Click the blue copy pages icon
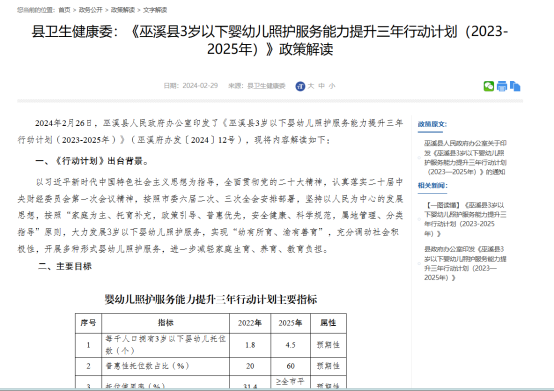Image resolution: width=554 pixels, height=391 pixels. tap(515, 86)
